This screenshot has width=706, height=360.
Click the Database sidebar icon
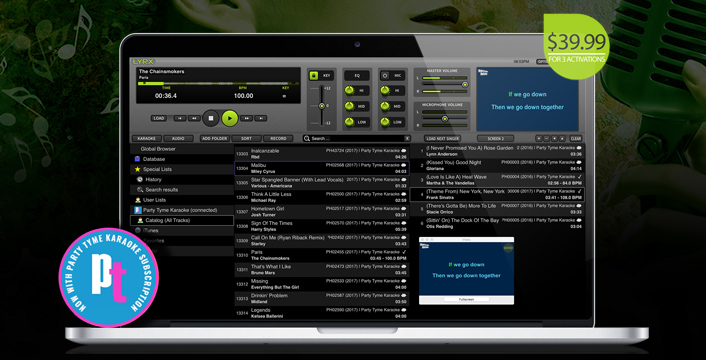[137, 159]
